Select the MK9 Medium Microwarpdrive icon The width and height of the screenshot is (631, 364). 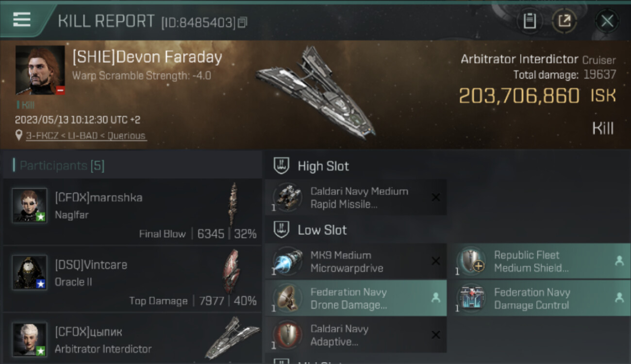click(x=287, y=261)
